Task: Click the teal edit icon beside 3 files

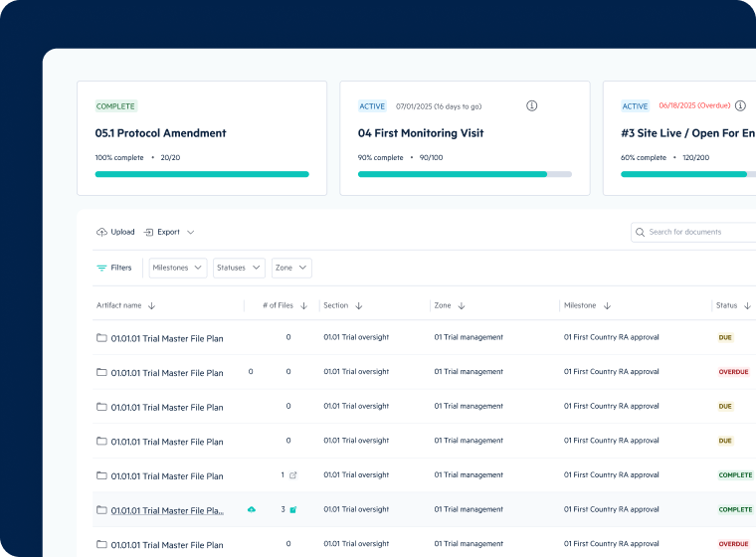Action: click(x=293, y=509)
